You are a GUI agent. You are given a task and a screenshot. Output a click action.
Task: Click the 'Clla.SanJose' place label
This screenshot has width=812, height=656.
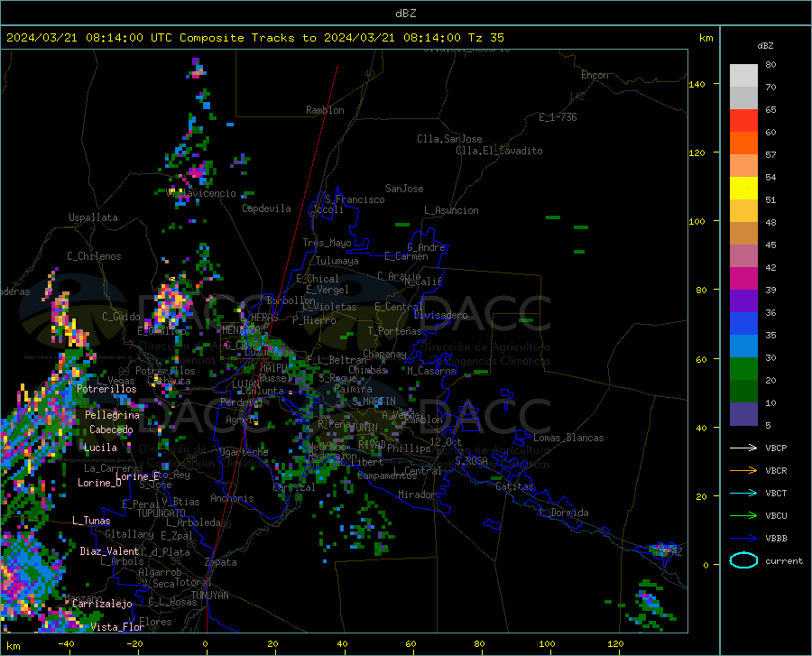pos(449,139)
